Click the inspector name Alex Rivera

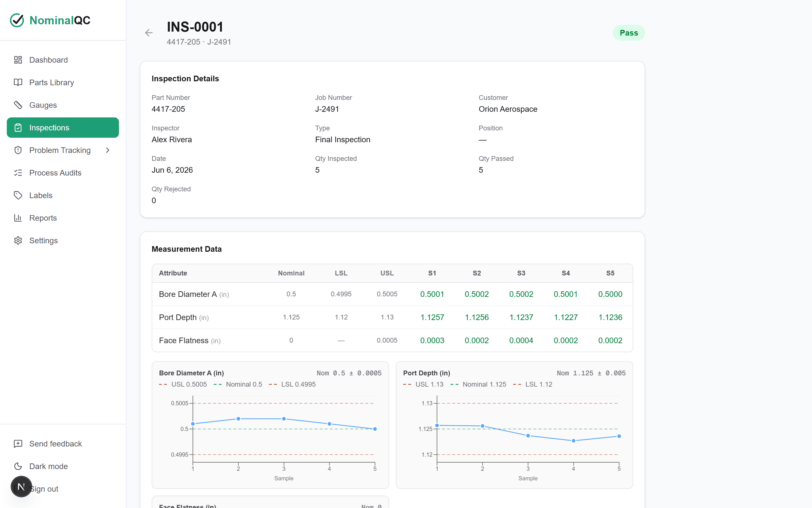pyautogui.click(x=171, y=139)
